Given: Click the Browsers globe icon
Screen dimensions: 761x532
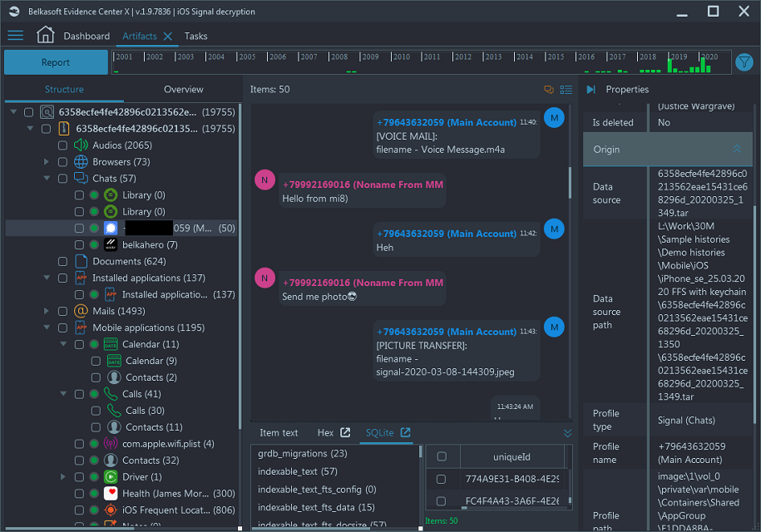Looking at the screenshot, I should point(81,161).
